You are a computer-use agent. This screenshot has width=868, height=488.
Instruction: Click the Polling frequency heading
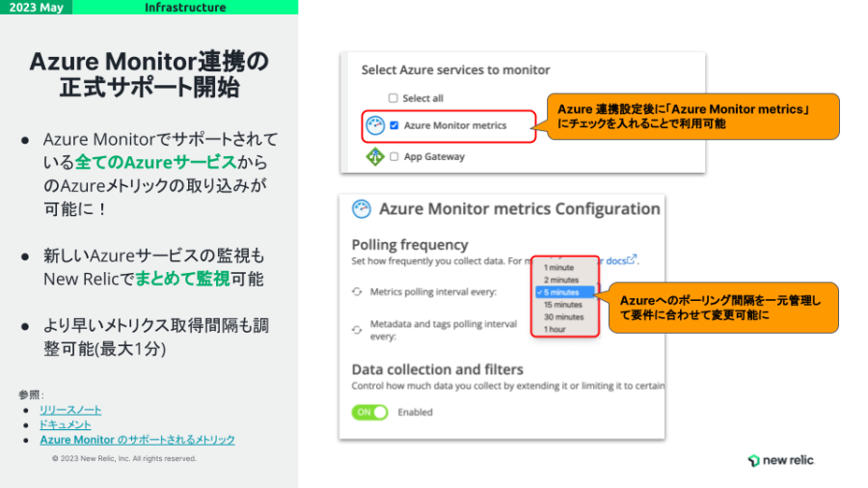coord(410,245)
